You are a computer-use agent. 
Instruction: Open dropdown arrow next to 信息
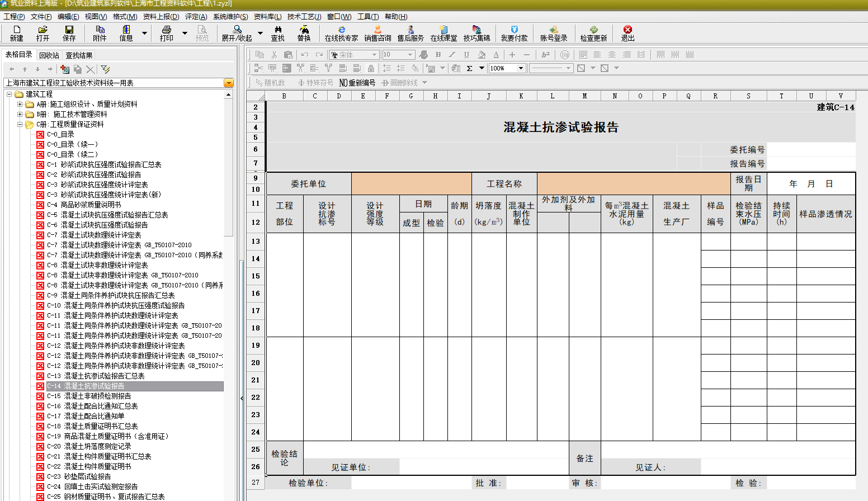(x=144, y=34)
